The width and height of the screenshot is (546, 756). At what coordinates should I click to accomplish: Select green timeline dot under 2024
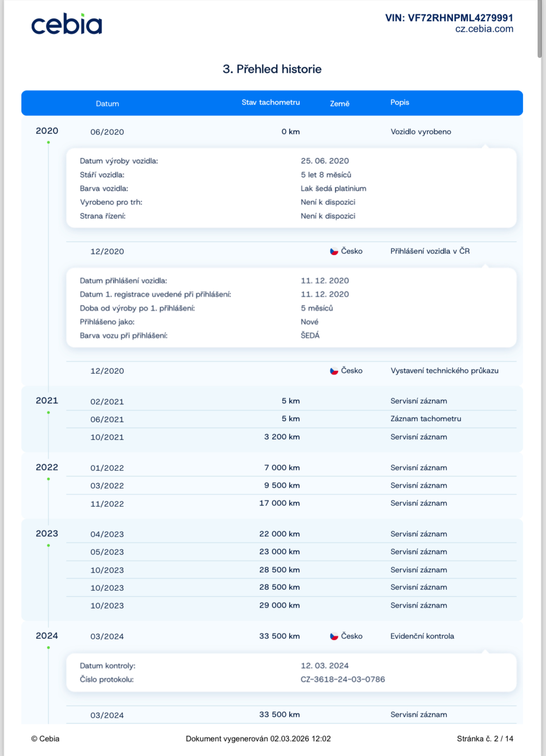coord(49,648)
